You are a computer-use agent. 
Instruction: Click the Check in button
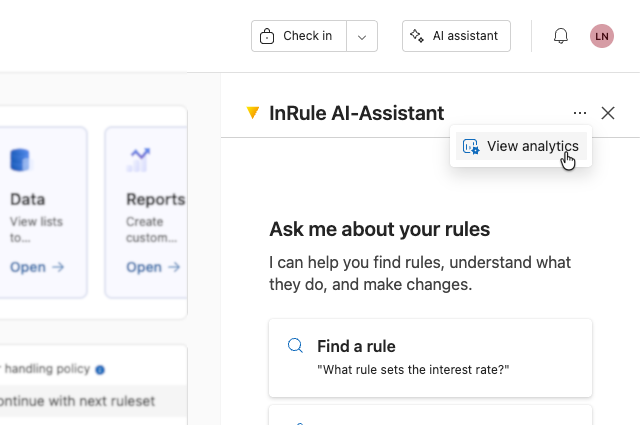click(299, 36)
